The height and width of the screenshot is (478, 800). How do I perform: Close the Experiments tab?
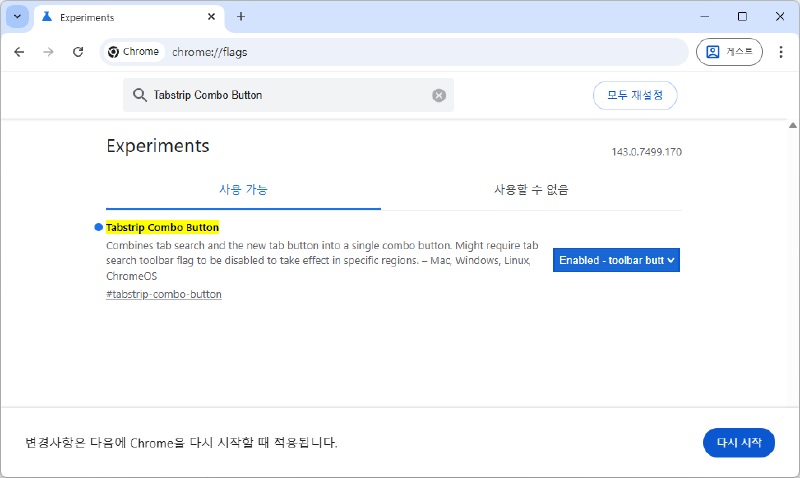pyautogui.click(x=211, y=17)
